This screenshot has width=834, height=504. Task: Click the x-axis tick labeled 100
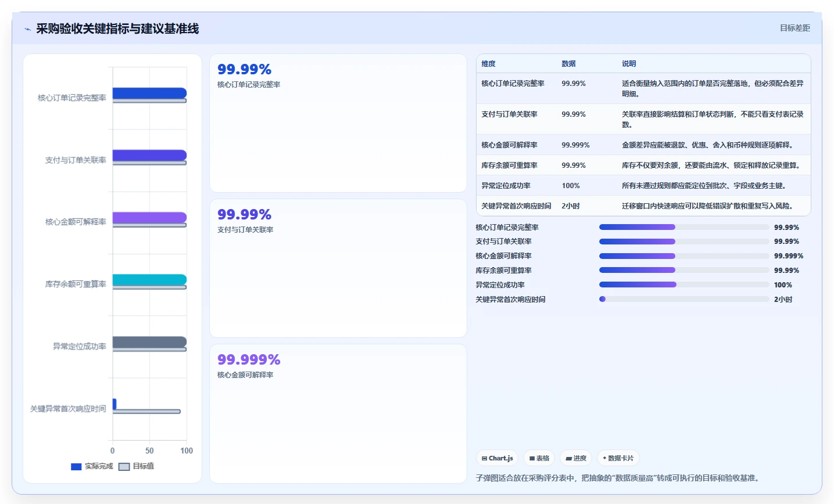click(x=187, y=451)
